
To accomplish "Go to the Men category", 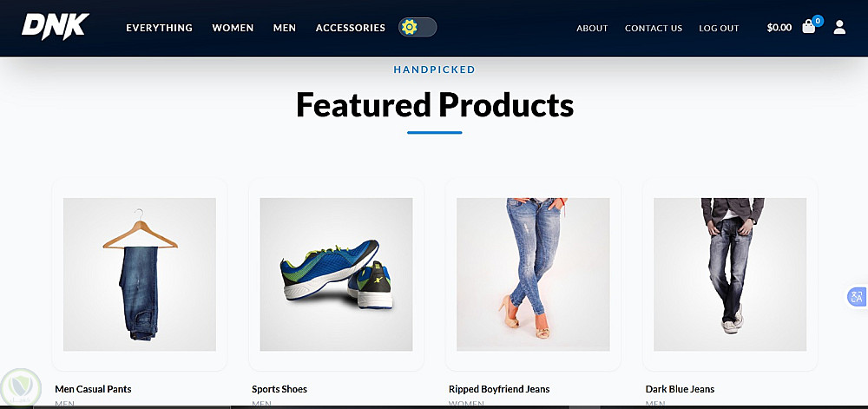I will [x=285, y=28].
